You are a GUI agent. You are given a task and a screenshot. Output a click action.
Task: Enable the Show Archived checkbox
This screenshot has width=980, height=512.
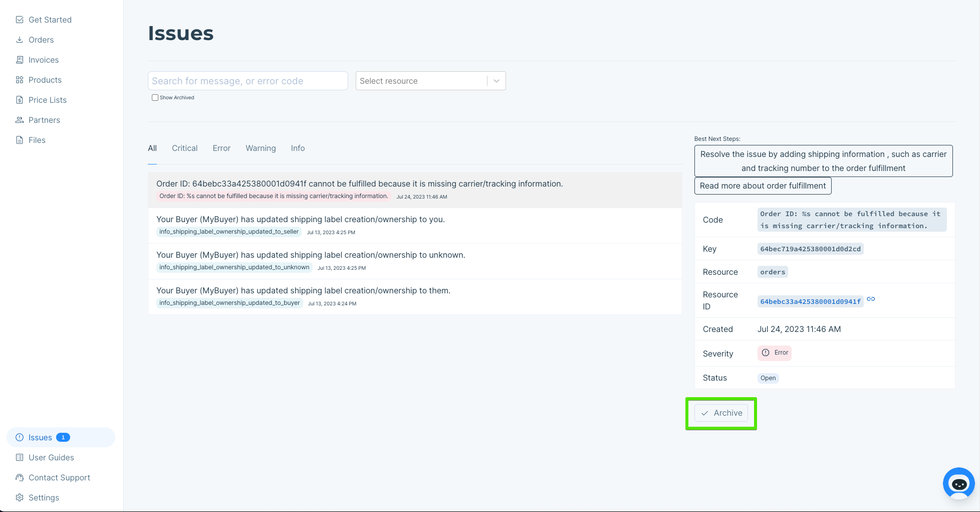155,98
